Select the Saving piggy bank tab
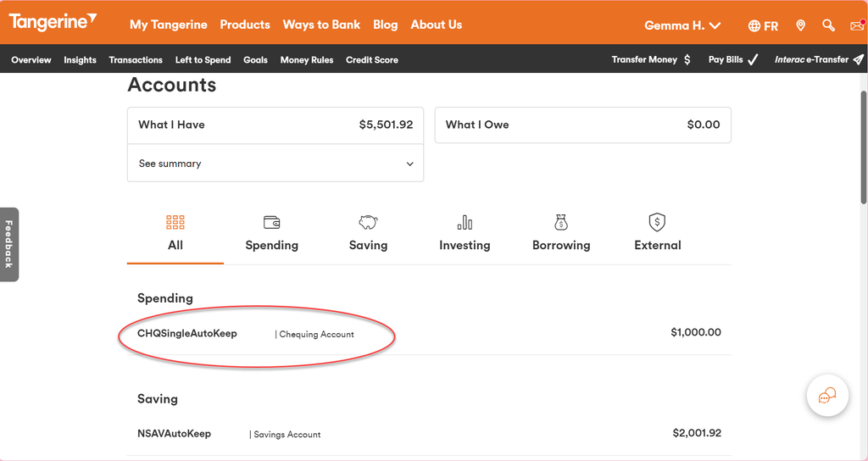 coord(368,233)
